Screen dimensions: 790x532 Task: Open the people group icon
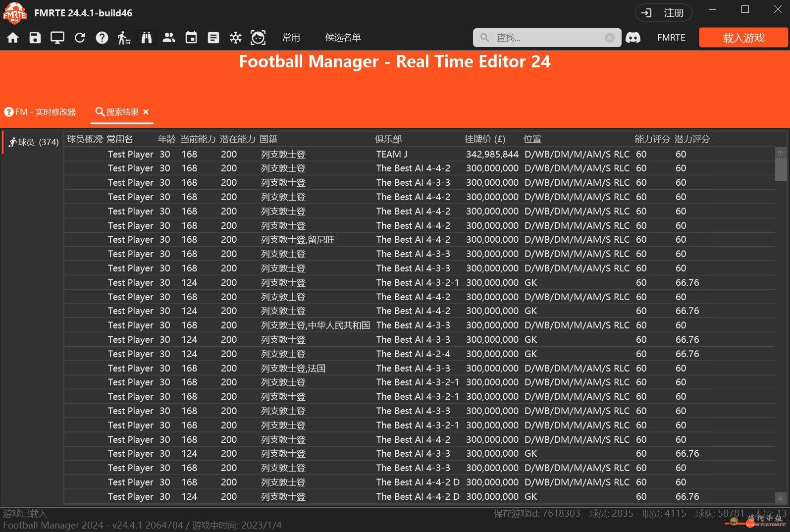click(169, 38)
